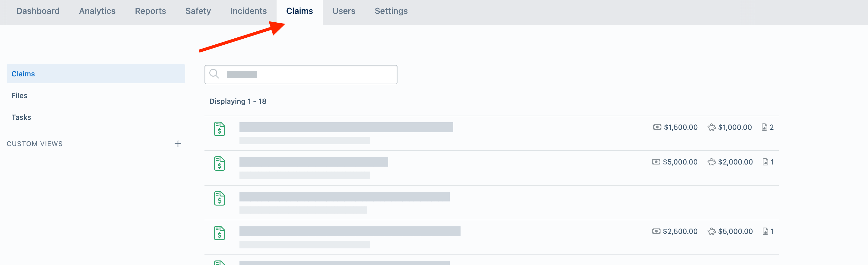
Task: Open the Reports tab
Action: pyautogui.click(x=150, y=11)
